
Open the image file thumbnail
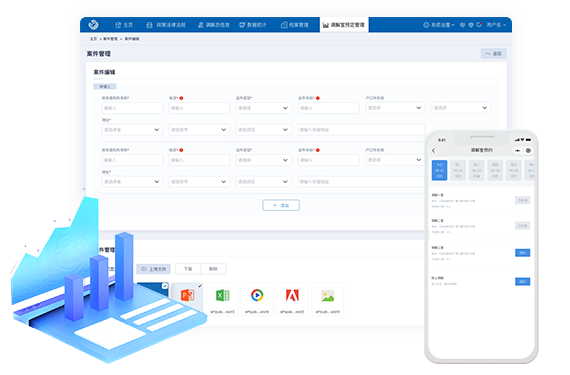(328, 299)
